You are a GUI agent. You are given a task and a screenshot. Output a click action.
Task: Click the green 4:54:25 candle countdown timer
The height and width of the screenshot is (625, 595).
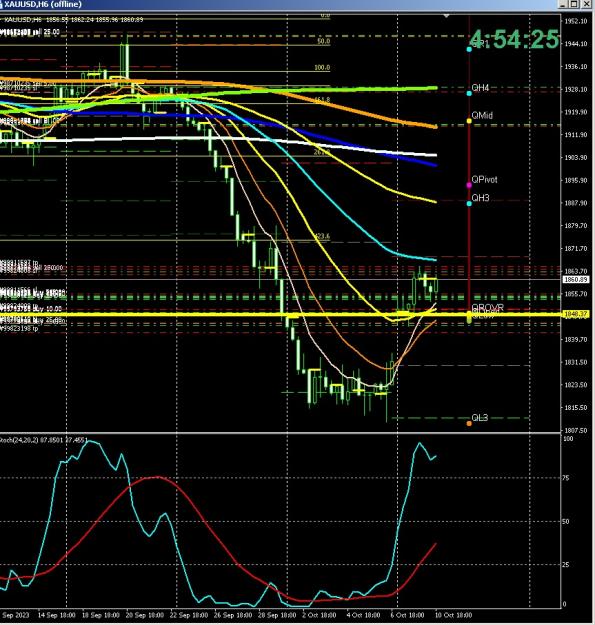coord(514,39)
